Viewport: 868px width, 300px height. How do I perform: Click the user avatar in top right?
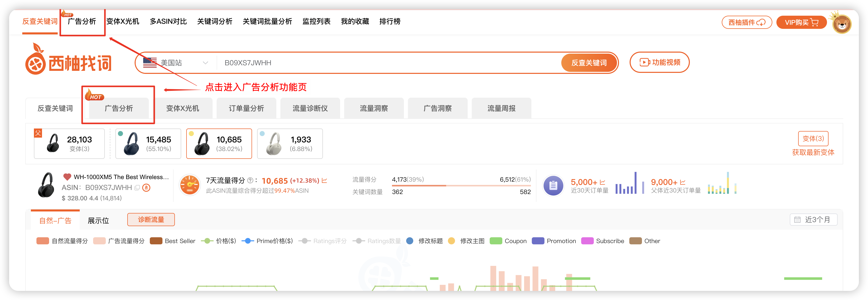842,24
